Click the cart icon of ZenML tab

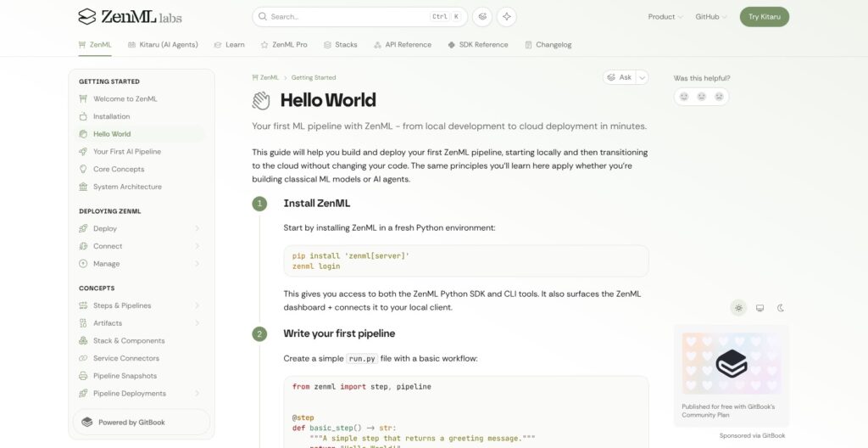point(82,45)
